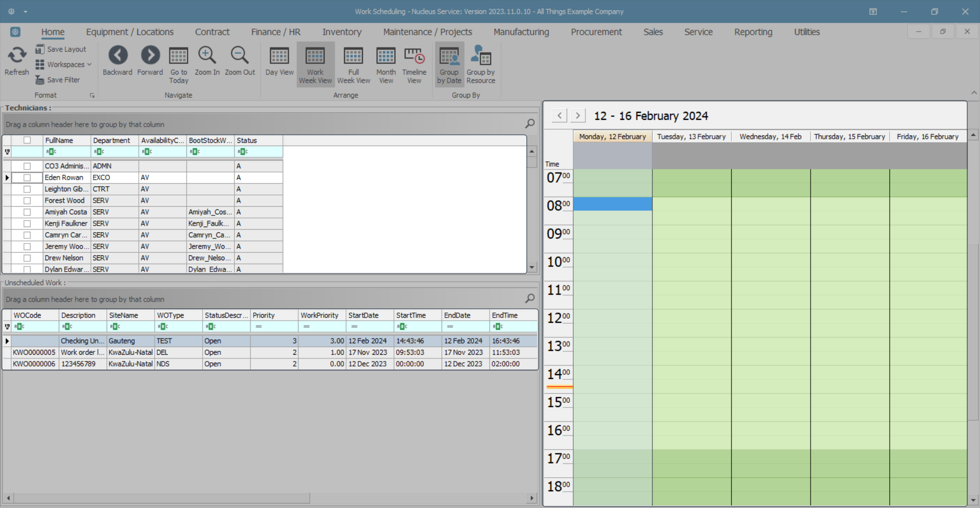
Task: Sort by the StartDate column header
Action: tap(370, 316)
